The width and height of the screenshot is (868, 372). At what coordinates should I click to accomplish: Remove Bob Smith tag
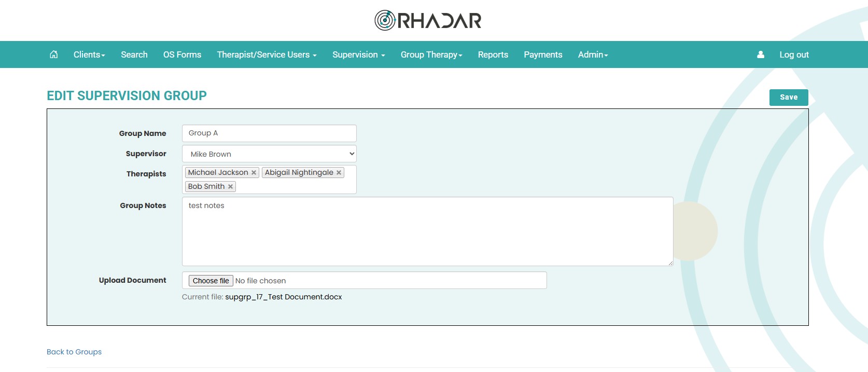pos(230,187)
